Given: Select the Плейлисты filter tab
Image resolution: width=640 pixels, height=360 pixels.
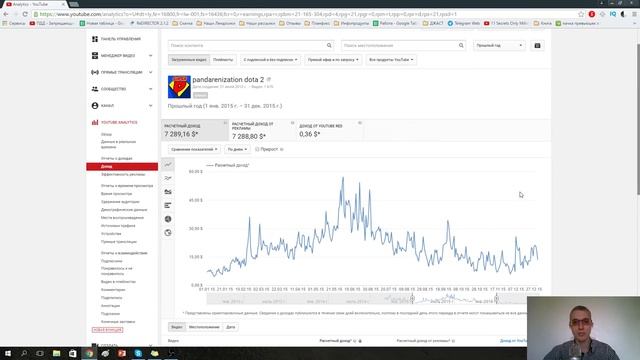Looking at the screenshot, I should (x=223, y=60).
